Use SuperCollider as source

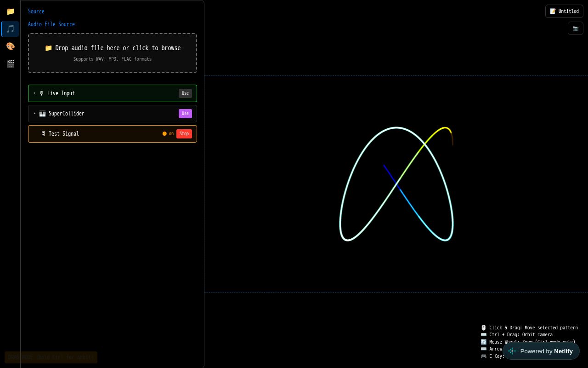[185, 113]
